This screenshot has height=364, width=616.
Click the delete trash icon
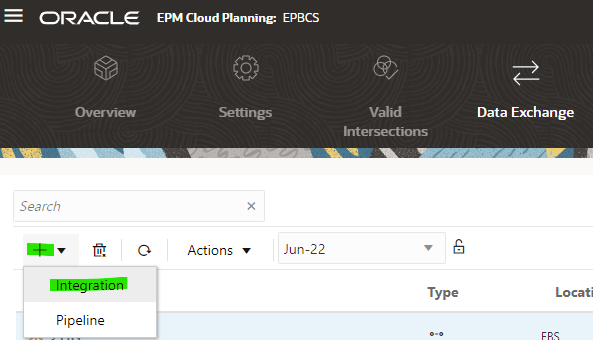(99, 250)
